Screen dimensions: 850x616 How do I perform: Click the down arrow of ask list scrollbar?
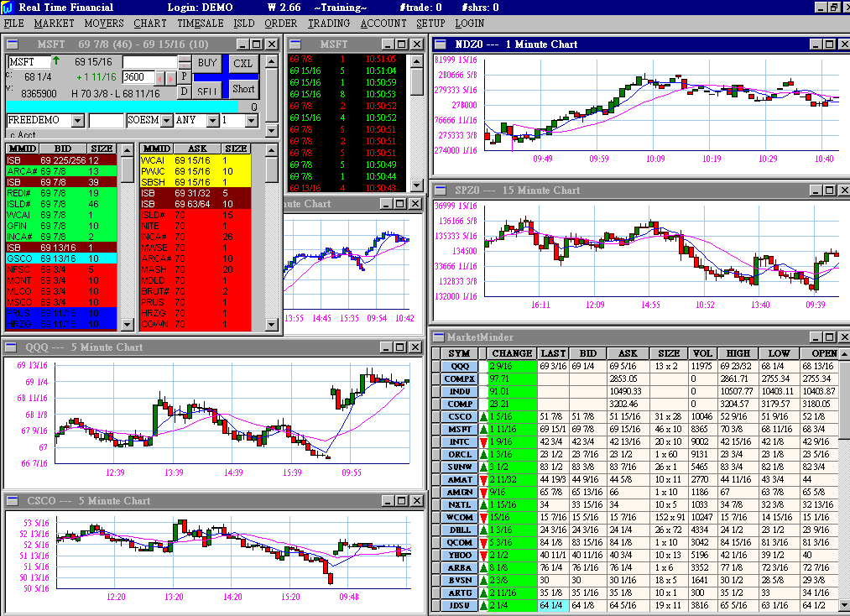272,324
